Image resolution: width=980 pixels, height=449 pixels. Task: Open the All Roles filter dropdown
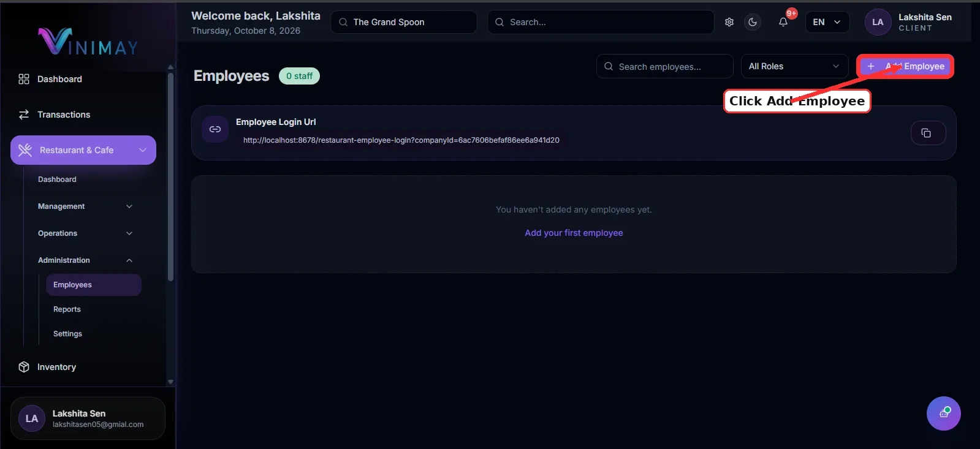pos(794,66)
